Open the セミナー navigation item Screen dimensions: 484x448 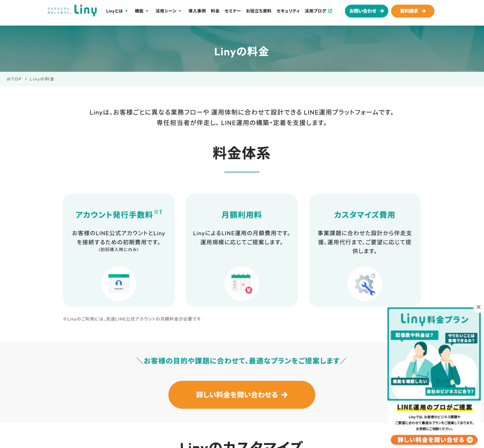tap(233, 11)
